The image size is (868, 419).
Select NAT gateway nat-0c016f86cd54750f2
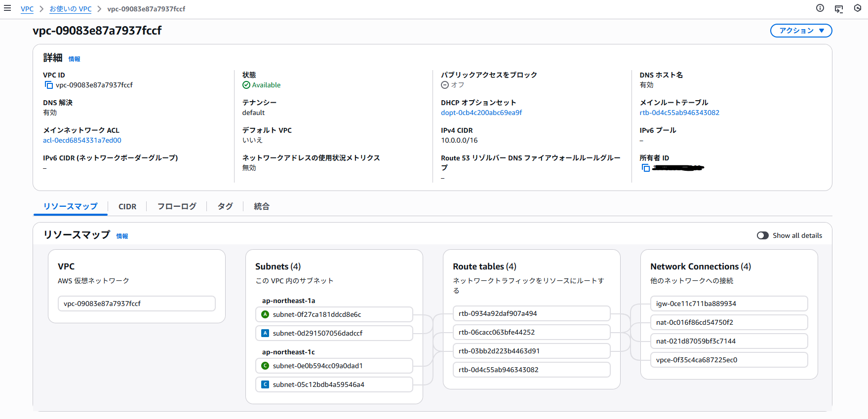coord(729,322)
